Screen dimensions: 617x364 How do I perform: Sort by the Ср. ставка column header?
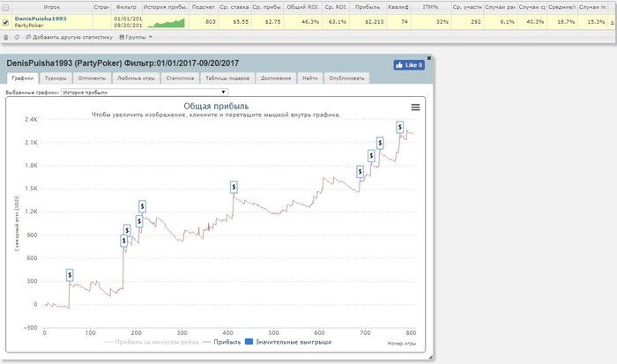point(234,7)
